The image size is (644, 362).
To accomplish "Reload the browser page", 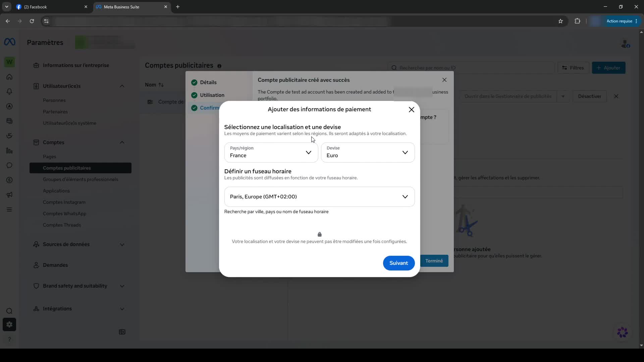I will [32, 21].
